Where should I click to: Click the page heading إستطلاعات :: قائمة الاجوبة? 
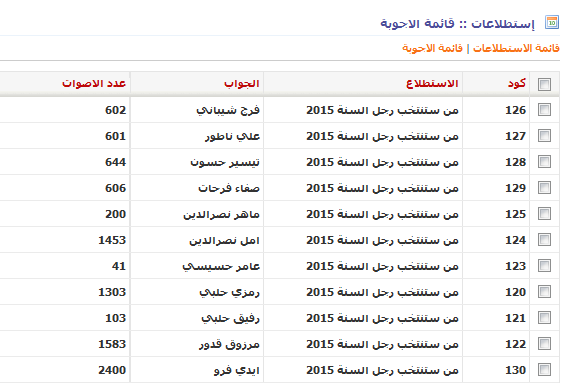[457, 24]
